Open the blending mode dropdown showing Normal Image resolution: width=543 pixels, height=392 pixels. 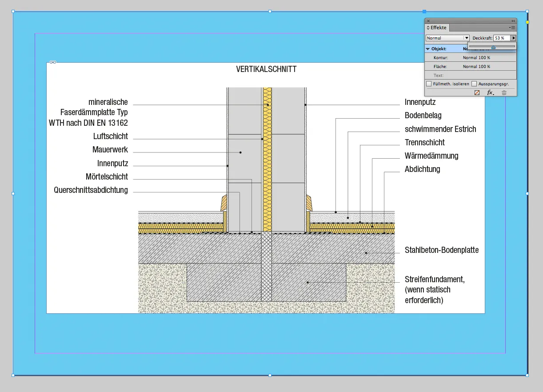tap(466, 38)
